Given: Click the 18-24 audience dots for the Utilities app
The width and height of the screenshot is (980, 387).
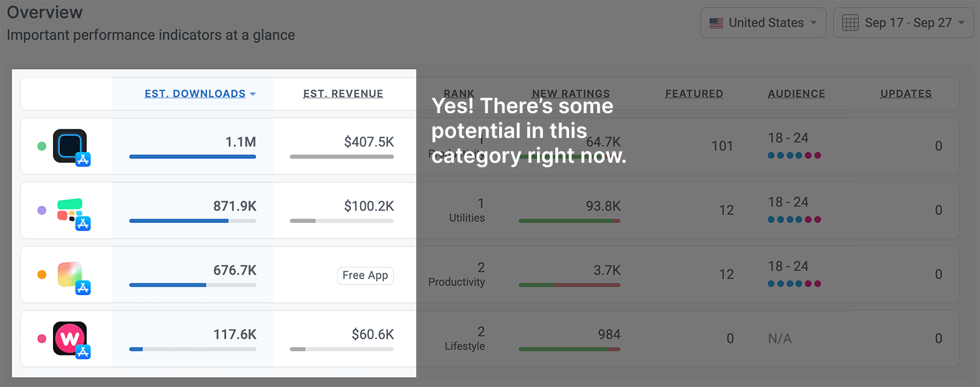Looking at the screenshot, I should pyautogui.click(x=794, y=219).
